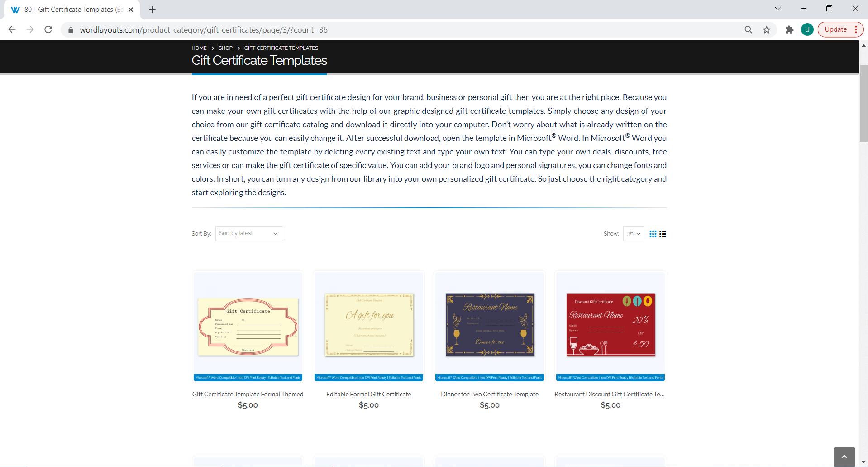Go to SHOP breadcrumb
Viewport: 868px width, 467px height.
click(225, 48)
